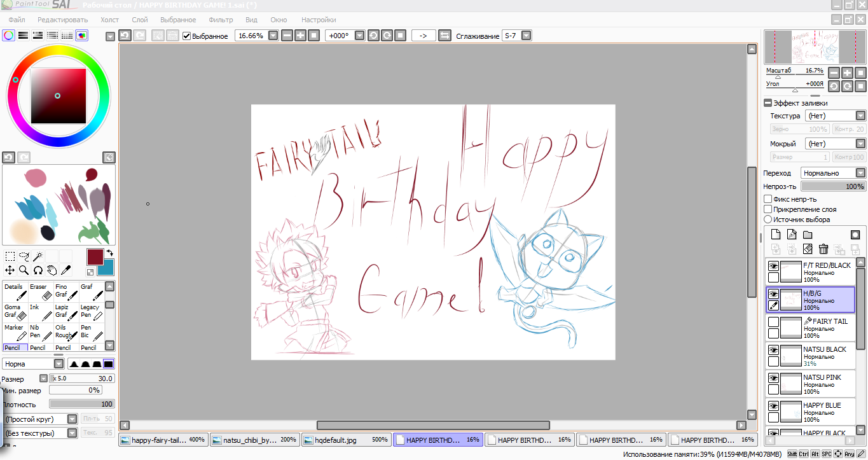
Task: Create a new folder layer set
Action: (808, 235)
